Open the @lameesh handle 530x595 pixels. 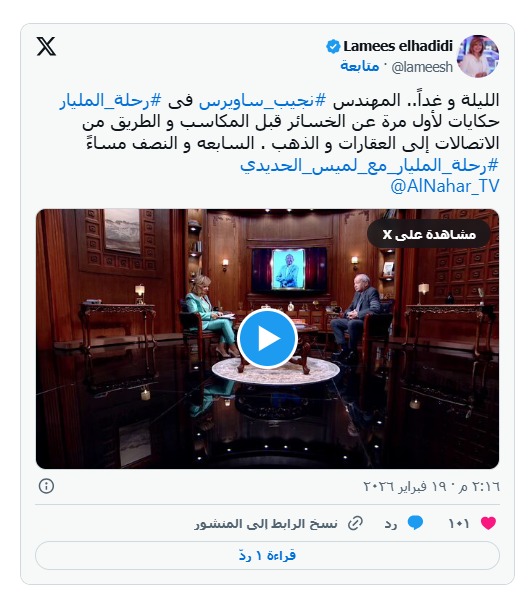pyautogui.click(x=422, y=67)
